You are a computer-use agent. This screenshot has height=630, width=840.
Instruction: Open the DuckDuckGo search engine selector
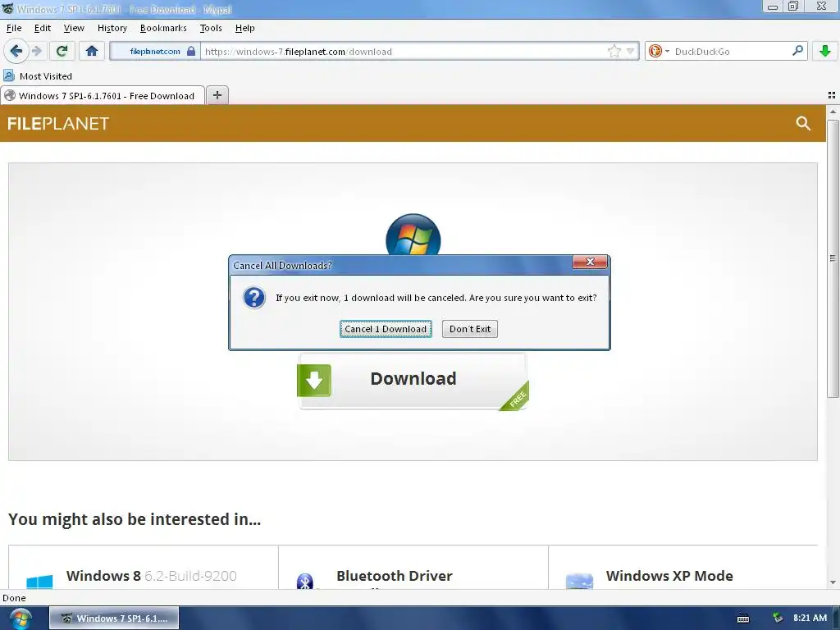coord(659,52)
